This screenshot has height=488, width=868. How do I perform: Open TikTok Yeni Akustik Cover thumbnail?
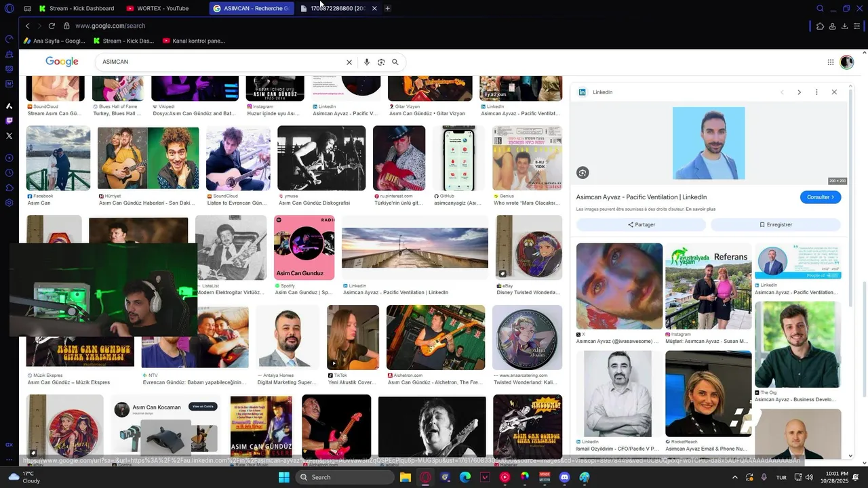pos(353,337)
